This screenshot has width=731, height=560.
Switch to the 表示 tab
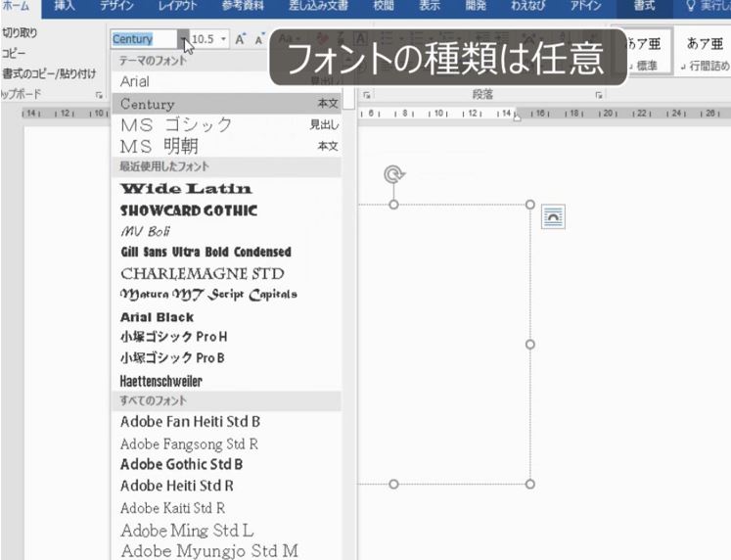tap(430, 6)
